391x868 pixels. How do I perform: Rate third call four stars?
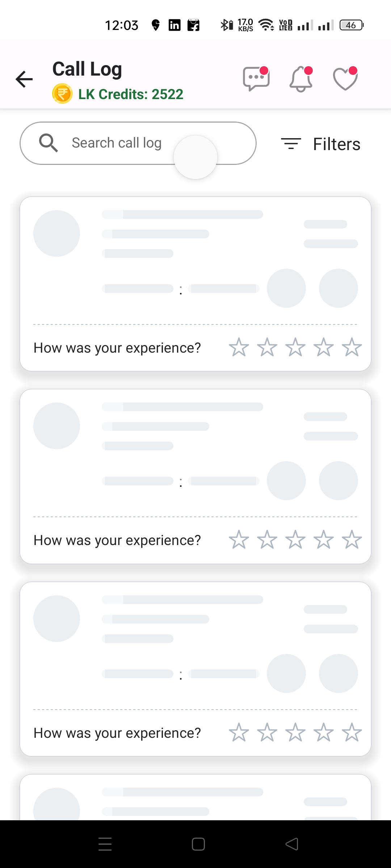click(x=323, y=732)
